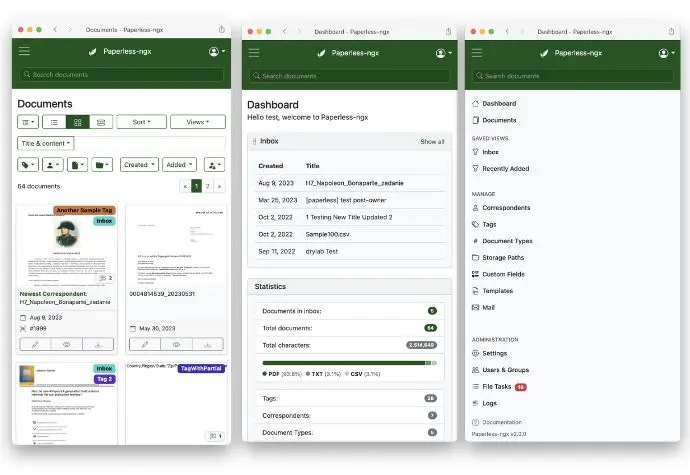Edit the H7_Napoleon document via pencil icon
Image resolution: width=690 pixels, height=475 pixels.
[x=35, y=344]
